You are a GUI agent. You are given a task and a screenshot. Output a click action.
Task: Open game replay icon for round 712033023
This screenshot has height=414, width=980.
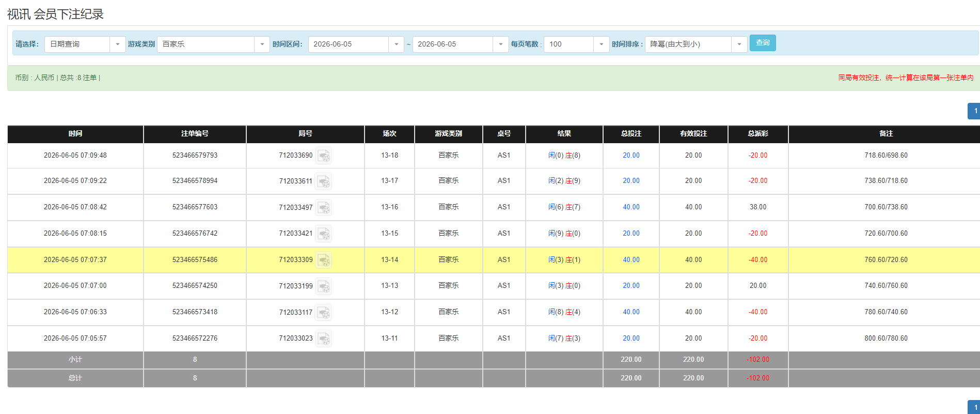(x=324, y=339)
